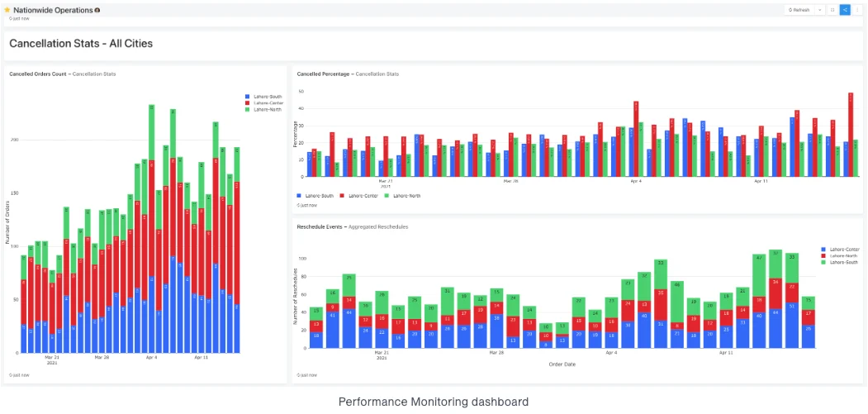
Task: Click Apr 11 tick in Reschedule Events chart
Action: pos(726,353)
